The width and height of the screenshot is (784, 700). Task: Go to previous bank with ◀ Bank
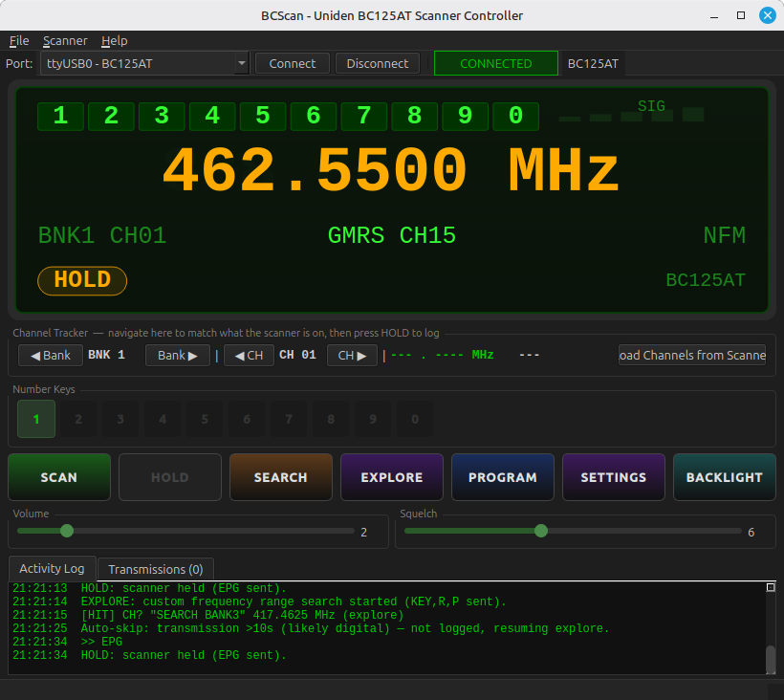point(51,356)
